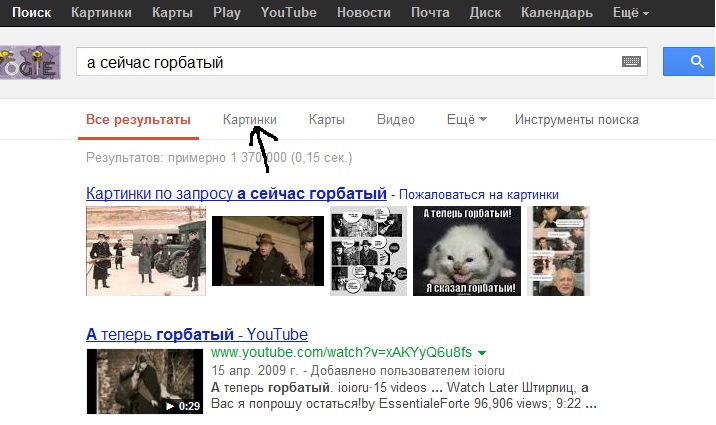Select the Карты results tab
Screen dimensions: 716x425
click(327, 120)
